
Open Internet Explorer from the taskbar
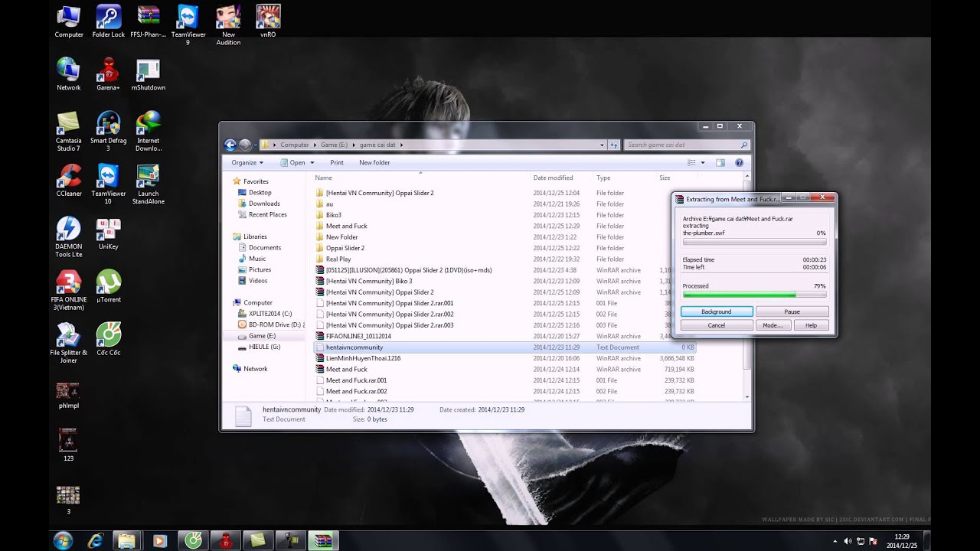pos(95,540)
